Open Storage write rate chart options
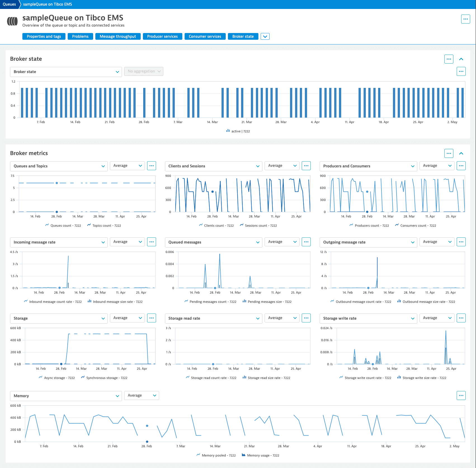 tap(461, 318)
